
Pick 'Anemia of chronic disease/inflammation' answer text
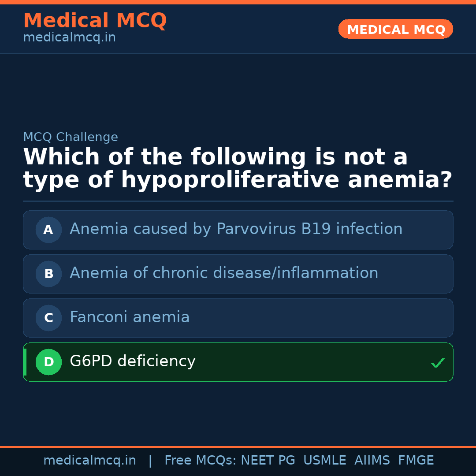(x=224, y=273)
